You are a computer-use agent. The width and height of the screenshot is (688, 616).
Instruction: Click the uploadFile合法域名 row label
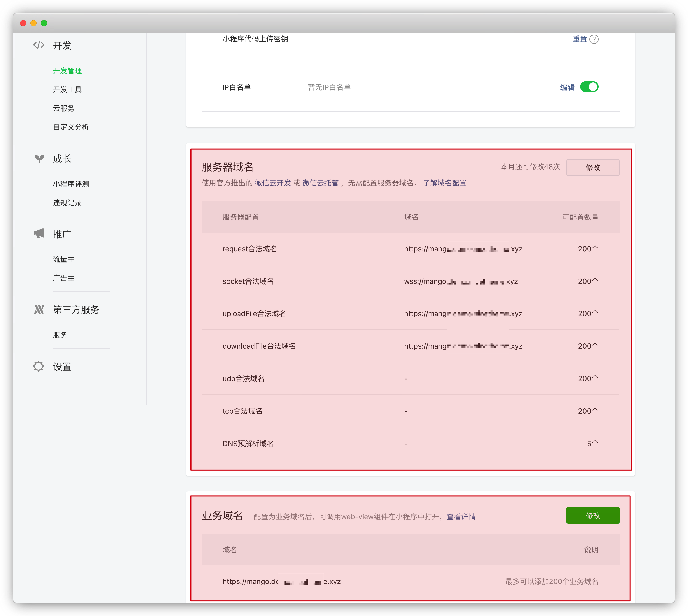point(254,313)
